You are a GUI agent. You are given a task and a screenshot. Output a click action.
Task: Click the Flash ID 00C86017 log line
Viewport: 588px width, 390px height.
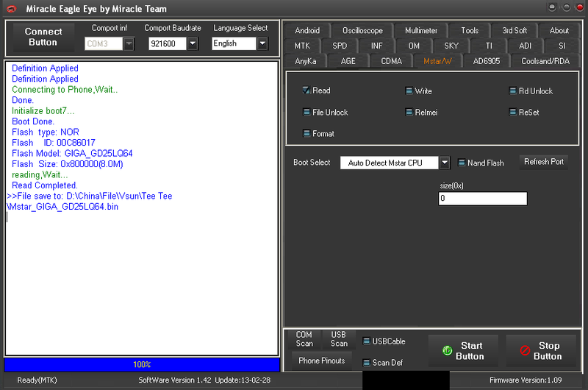[x=53, y=143]
